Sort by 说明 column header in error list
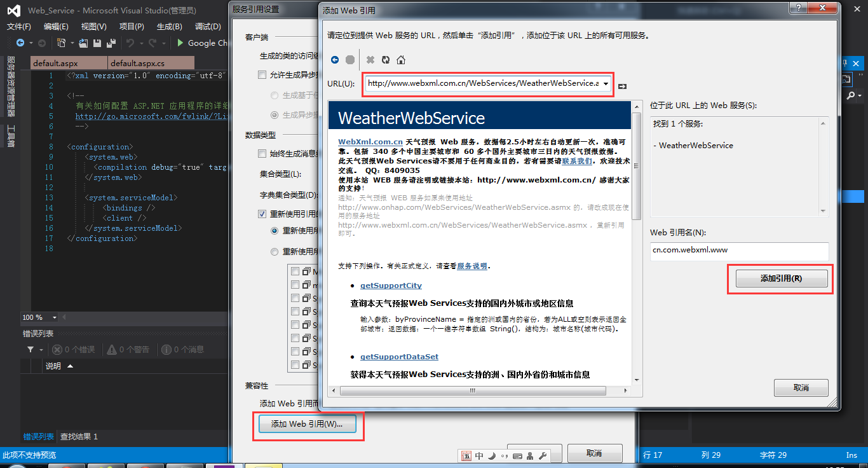The height and width of the screenshot is (468, 868). coord(53,366)
